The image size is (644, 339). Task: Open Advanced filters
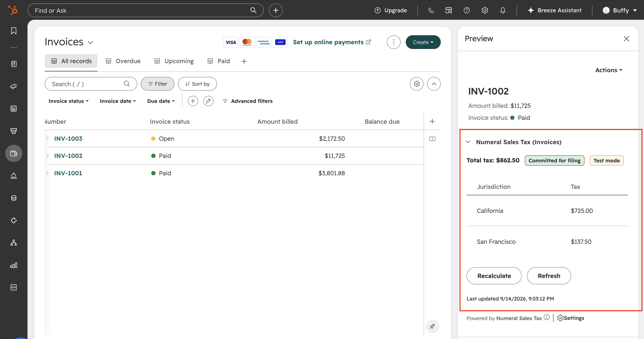pyautogui.click(x=247, y=101)
